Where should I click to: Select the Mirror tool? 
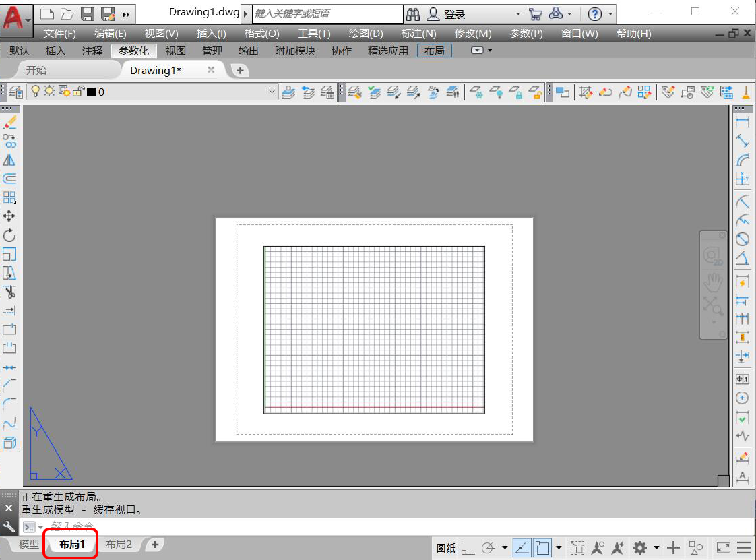(9, 160)
